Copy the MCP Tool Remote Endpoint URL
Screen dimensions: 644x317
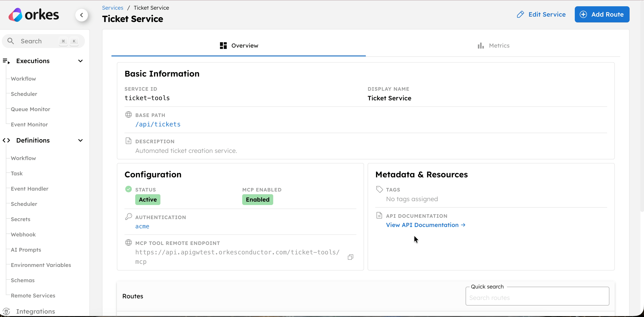tap(350, 257)
